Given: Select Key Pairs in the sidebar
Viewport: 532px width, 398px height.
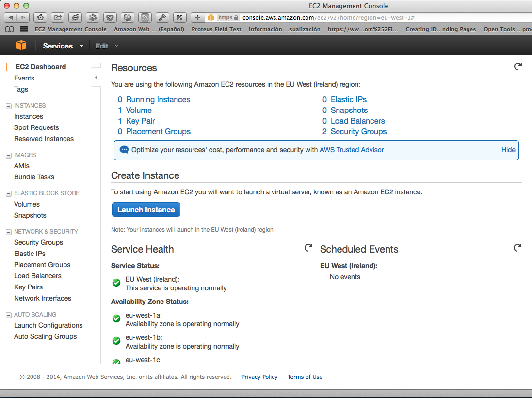Looking at the screenshot, I should [x=28, y=287].
